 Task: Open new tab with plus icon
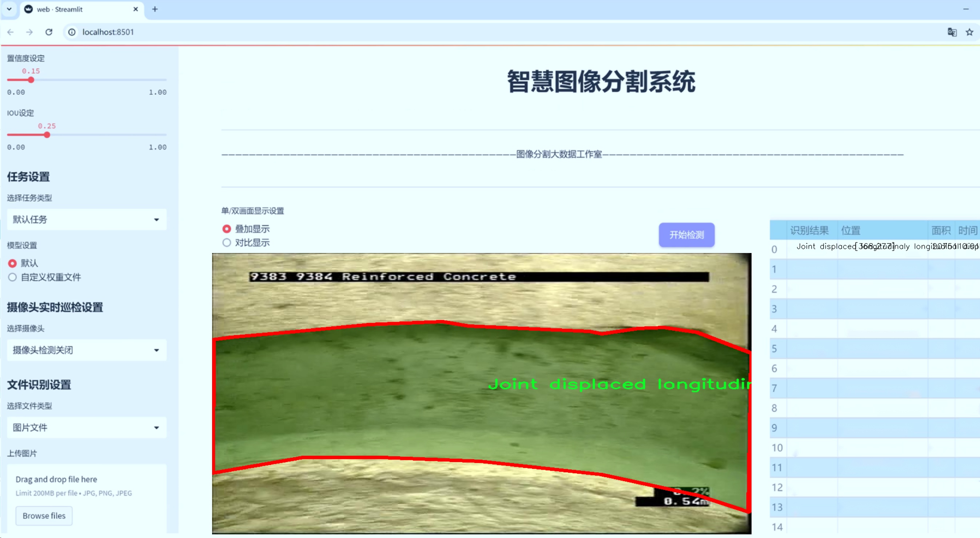click(x=155, y=9)
